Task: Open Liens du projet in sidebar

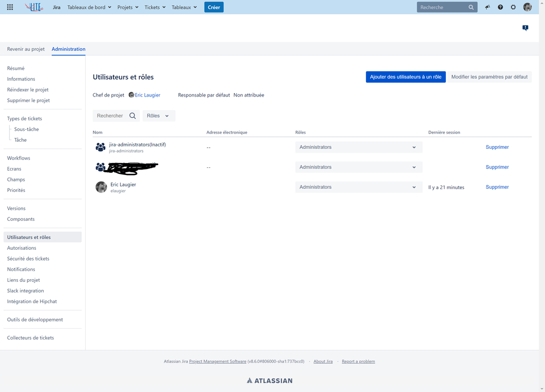Action: 23,280
